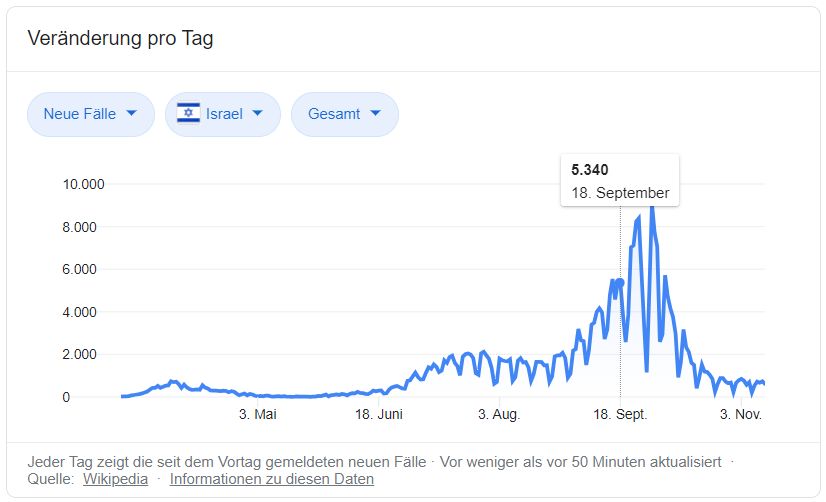
Task: Click the 10.000 y-axis label
Action: point(83,184)
